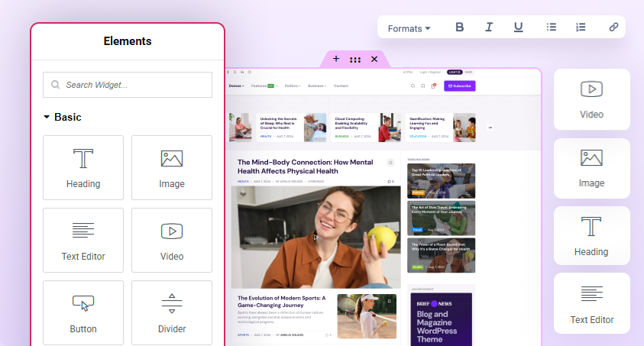Screen dimensions: 644x346
Task: Open the Demos dropdown menu
Action: (x=236, y=86)
